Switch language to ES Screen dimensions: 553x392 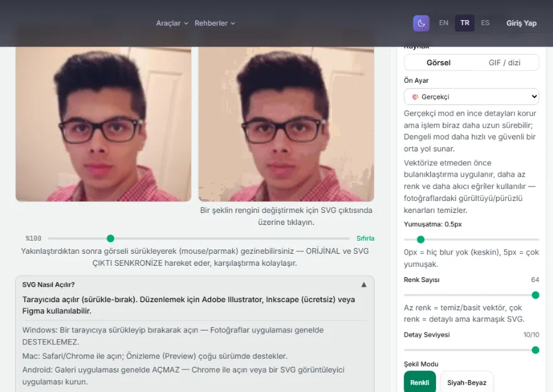[485, 23]
